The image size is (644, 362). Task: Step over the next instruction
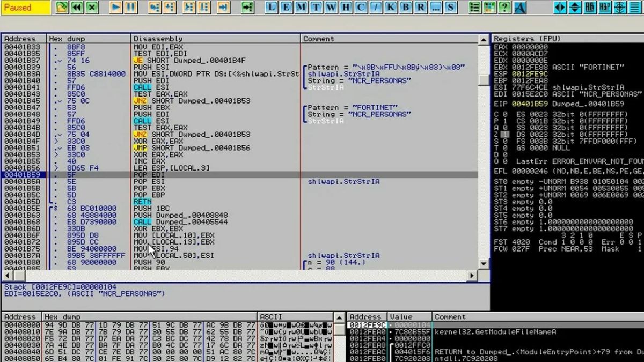(170, 8)
